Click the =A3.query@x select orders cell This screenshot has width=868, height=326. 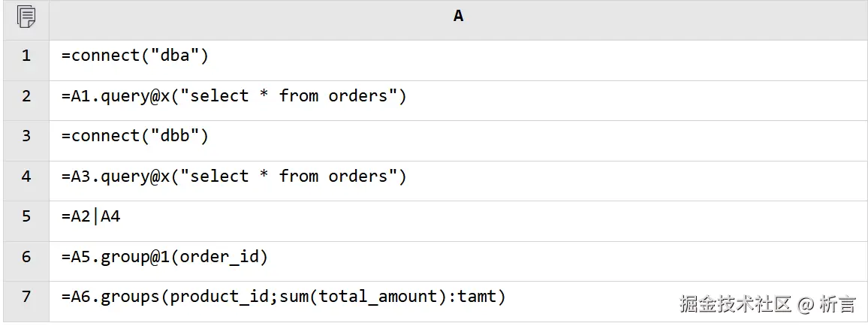pyautogui.click(x=234, y=177)
